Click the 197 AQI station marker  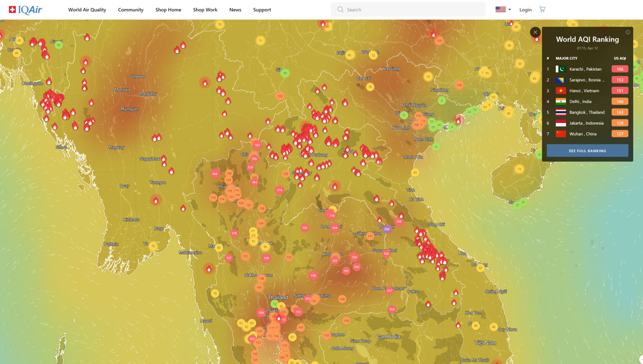click(x=346, y=271)
